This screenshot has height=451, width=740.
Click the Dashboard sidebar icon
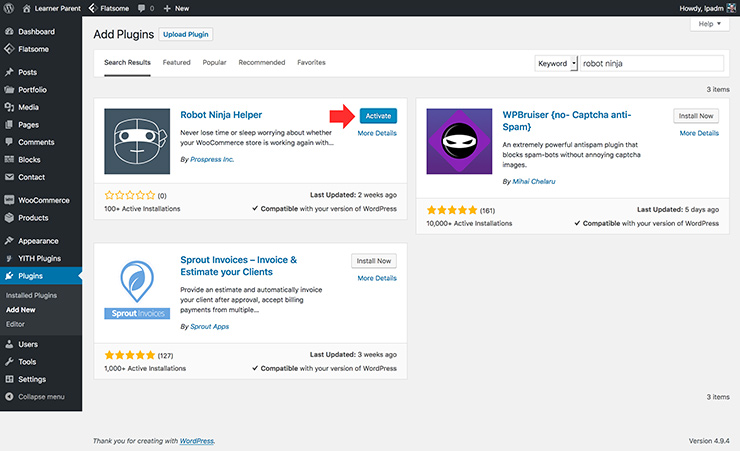click(x=9, y=32)
